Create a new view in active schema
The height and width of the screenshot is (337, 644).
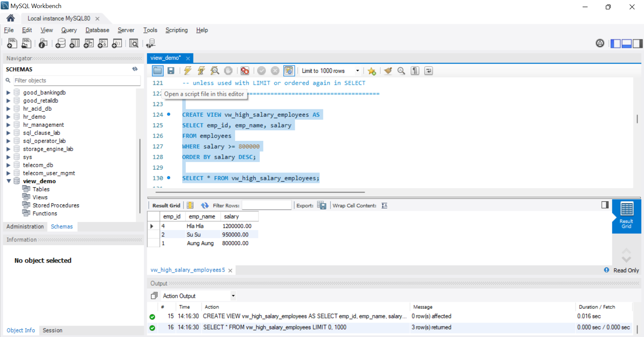(89, 43)
